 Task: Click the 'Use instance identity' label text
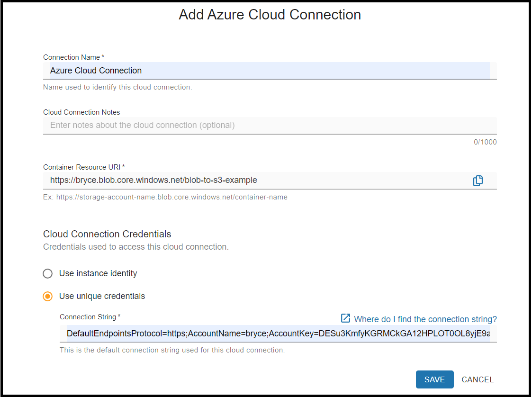coord(98,273)
